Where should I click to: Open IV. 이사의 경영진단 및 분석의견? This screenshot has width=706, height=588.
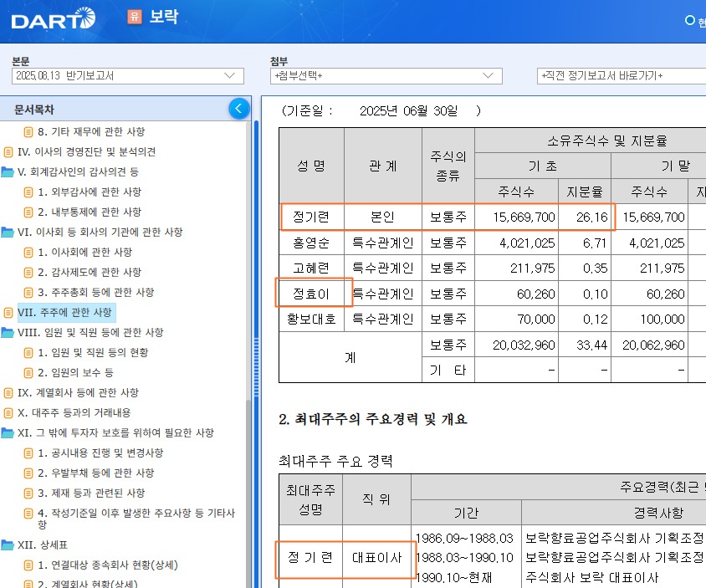(86, 152)
